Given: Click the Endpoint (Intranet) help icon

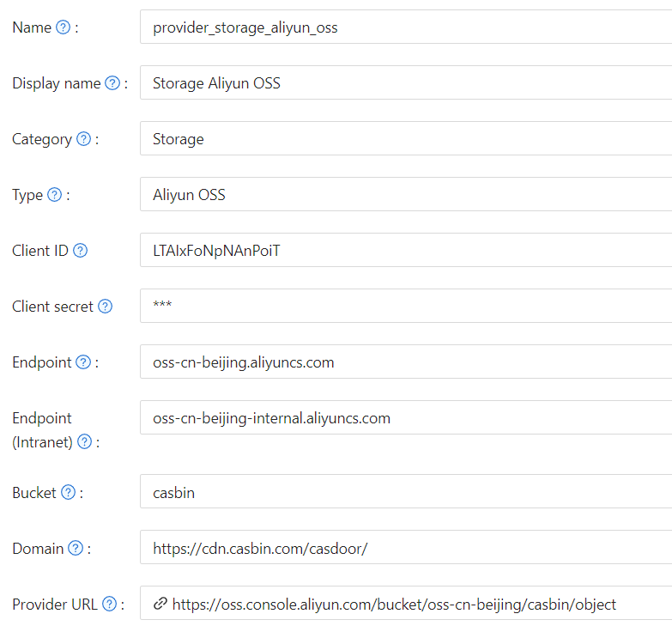Looking at the screenshot, I should point(84,441).
